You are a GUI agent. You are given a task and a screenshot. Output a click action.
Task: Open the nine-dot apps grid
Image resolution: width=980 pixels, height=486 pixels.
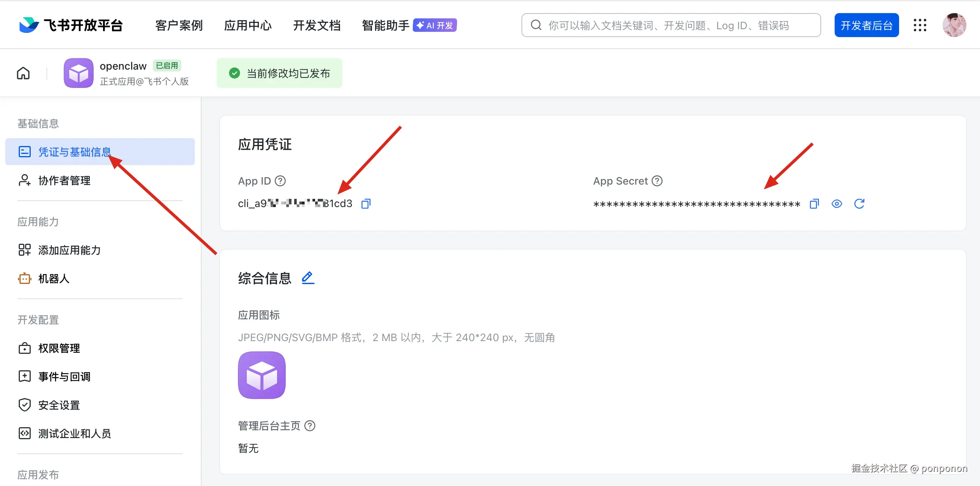[920, 25]
